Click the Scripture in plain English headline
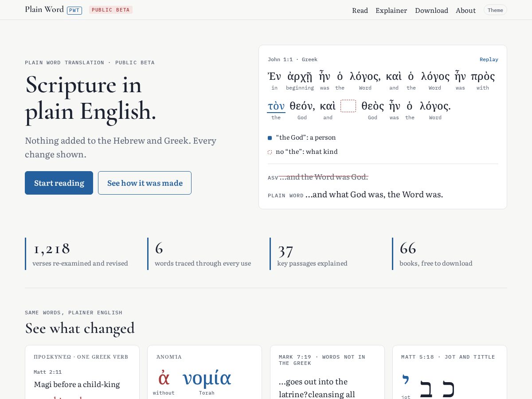 (x=91, y=98)
